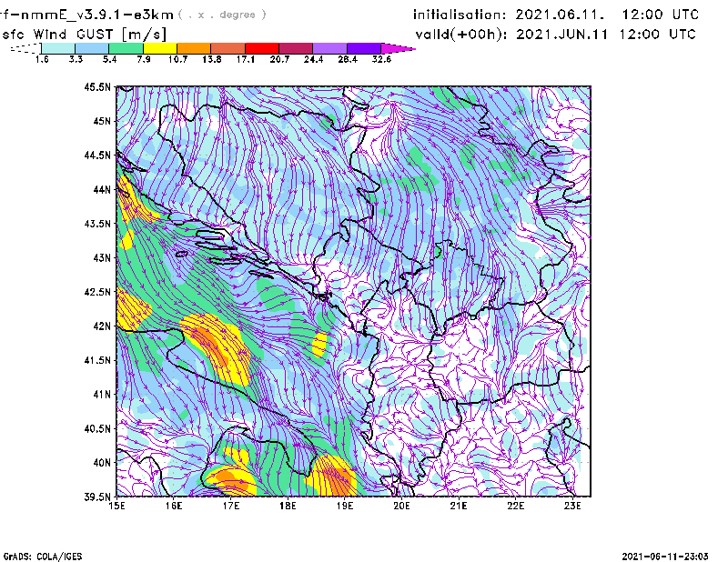Pick the salmon legend swatch 13.8–17.1
Screen dimensions: 728x562
click(227, 48)
